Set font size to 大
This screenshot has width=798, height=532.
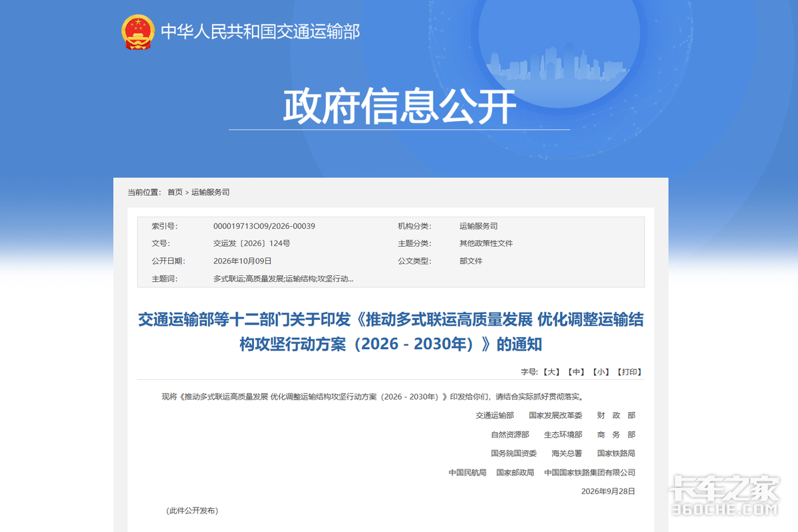(x=551, y=372)
